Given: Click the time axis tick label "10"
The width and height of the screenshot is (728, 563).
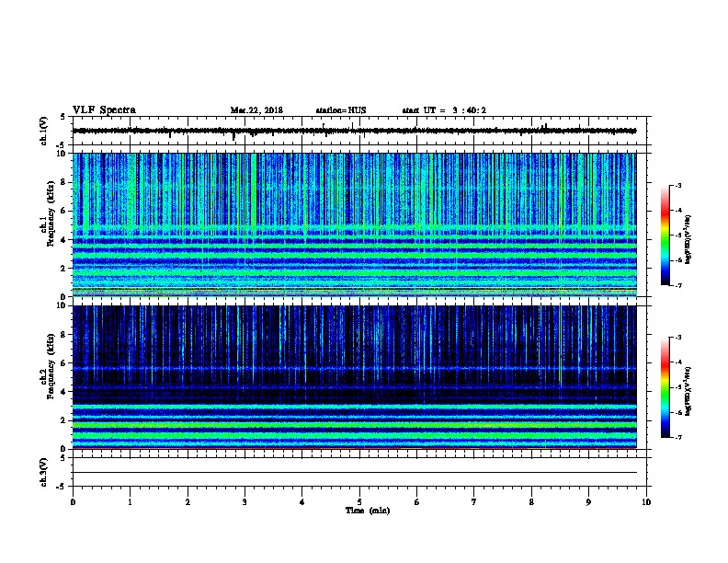Looking at the screenshot, I should [x=646, y=501].
